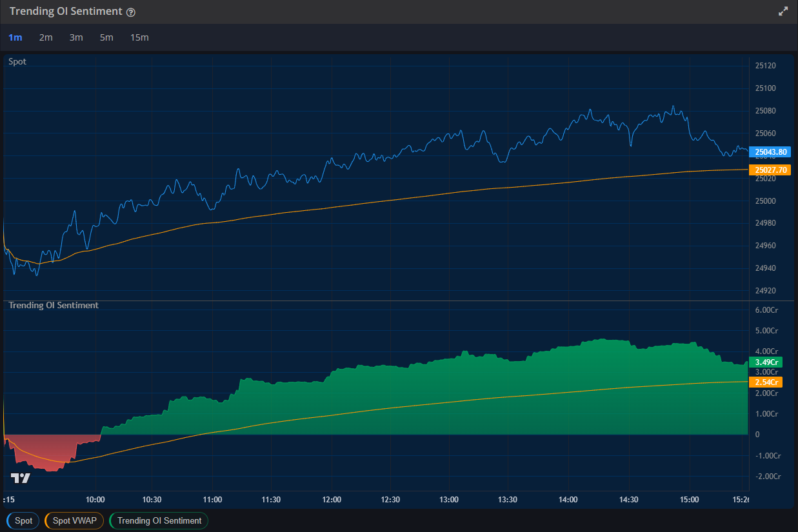This screenshot has width=798, height=532.
Task: Toggle the Spot series visibility pill
Action: tap(23, 520)
